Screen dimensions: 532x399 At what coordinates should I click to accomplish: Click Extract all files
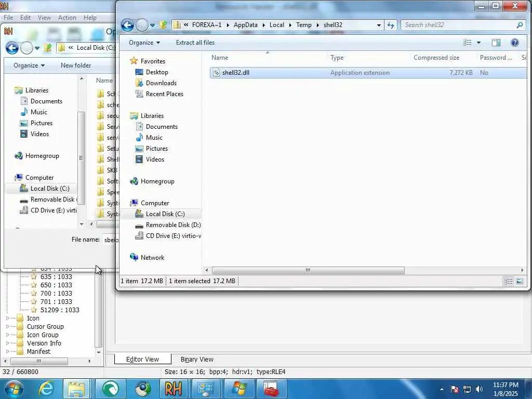(195, 43)
